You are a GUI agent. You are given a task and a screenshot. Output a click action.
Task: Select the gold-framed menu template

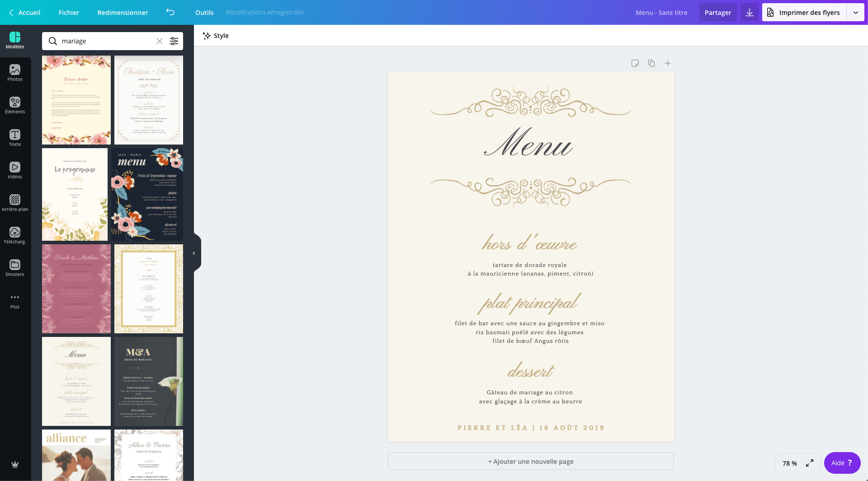149,289
